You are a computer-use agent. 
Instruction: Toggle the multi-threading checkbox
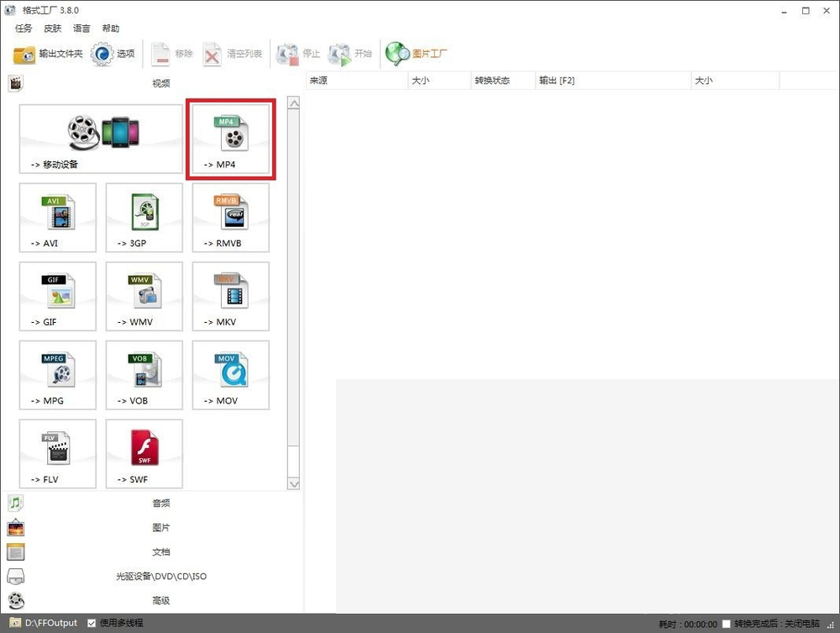pos(92,623)
